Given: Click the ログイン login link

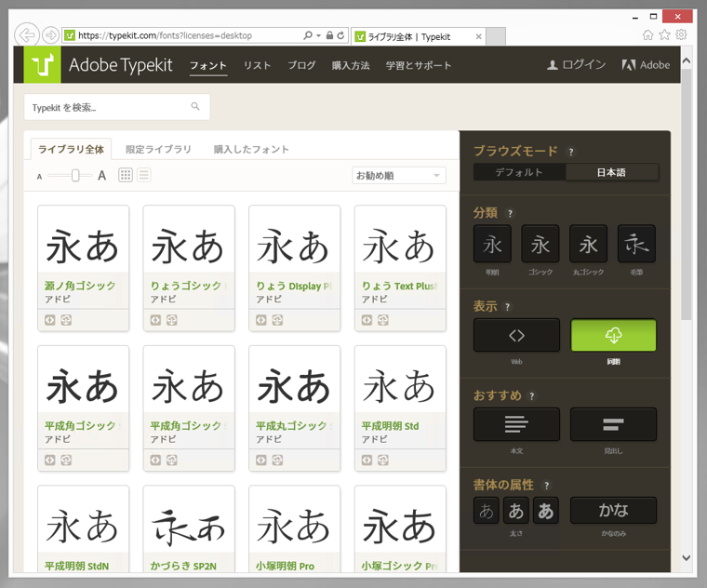Looking at the screenshot, I should coord(576,65).
